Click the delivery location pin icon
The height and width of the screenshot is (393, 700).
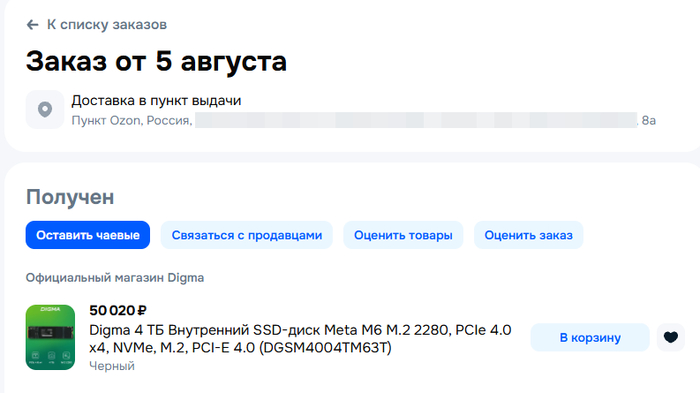45,109
